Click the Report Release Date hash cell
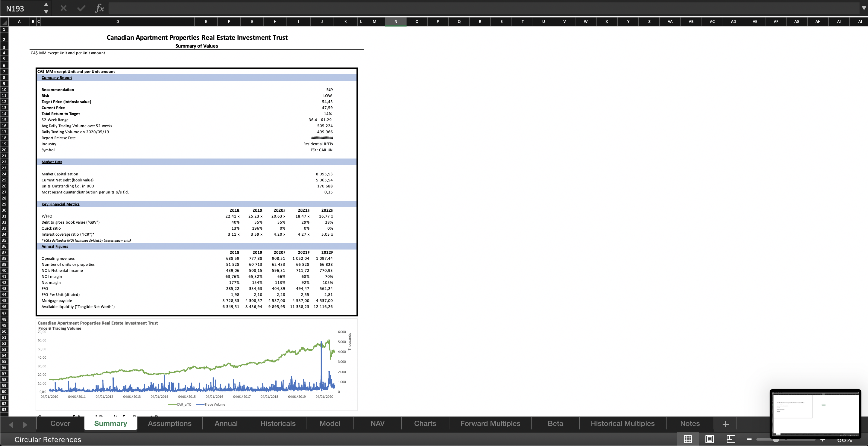 pyautogui.click(x=322, y=138)
